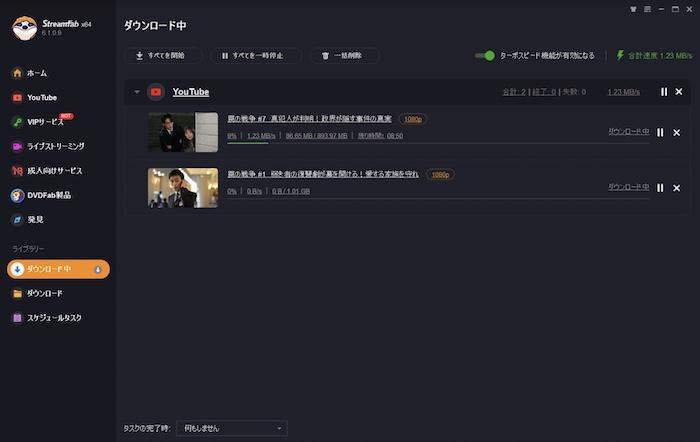Image resolution: width=700 pixels, height=442 pixels.
Task: Click the shirt skin icon in title bar
Action: tap(633, 9)
